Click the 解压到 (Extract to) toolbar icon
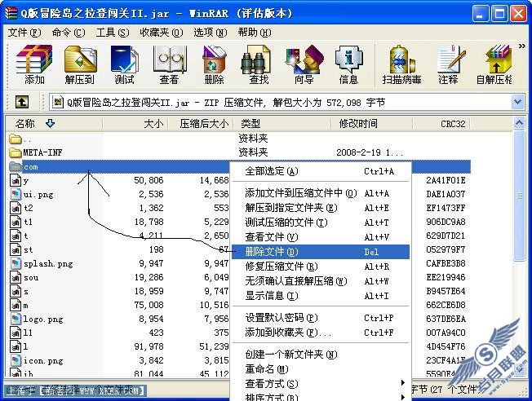The width and height of the screenshot is (532, 401). click(x=80, y=64)
